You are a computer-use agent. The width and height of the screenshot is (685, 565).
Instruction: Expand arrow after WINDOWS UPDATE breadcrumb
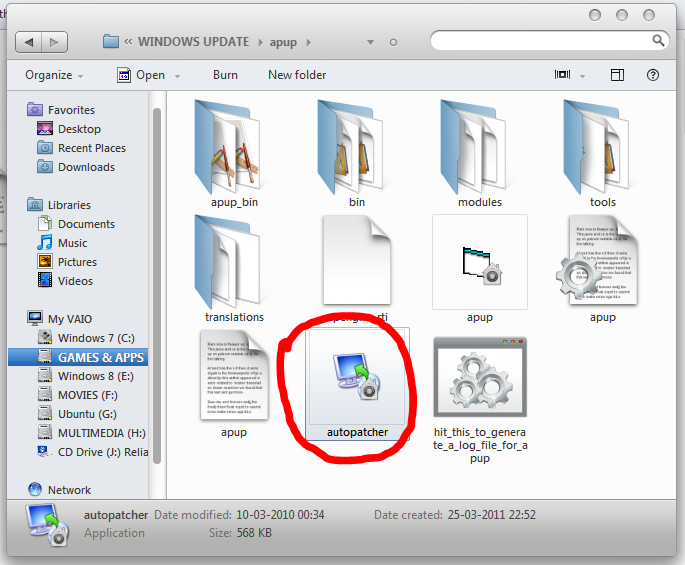coord(260,42)
